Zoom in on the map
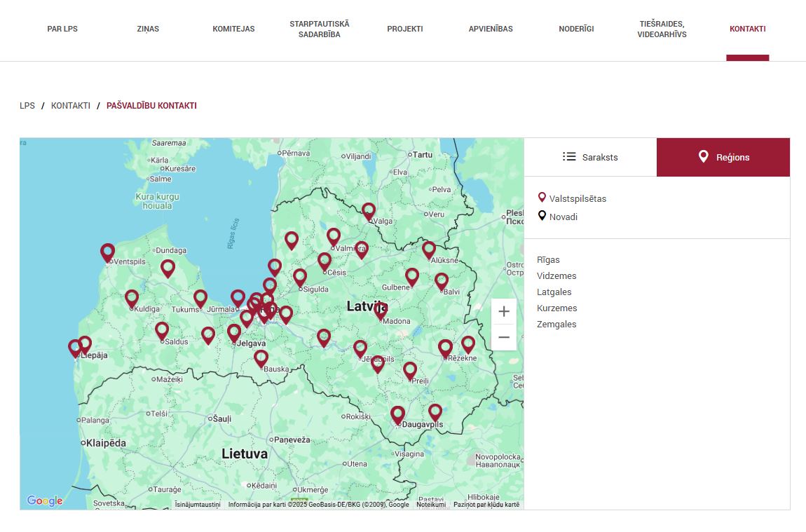This screenshot has height=532, width=806. tap(503, 312)
